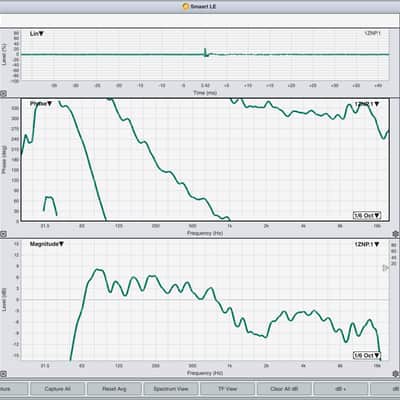Viewport: 400px width, 400px height.
Task: Change the 1/6 Oct smoothing in phase plot
Action: [367, 215]
